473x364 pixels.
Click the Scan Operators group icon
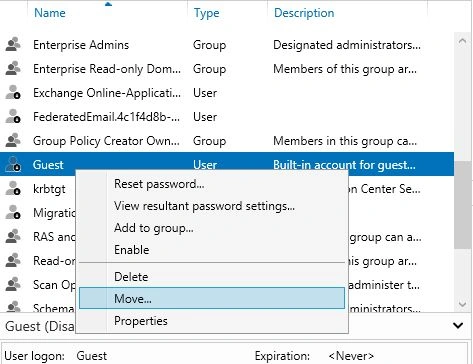[13, 285]
